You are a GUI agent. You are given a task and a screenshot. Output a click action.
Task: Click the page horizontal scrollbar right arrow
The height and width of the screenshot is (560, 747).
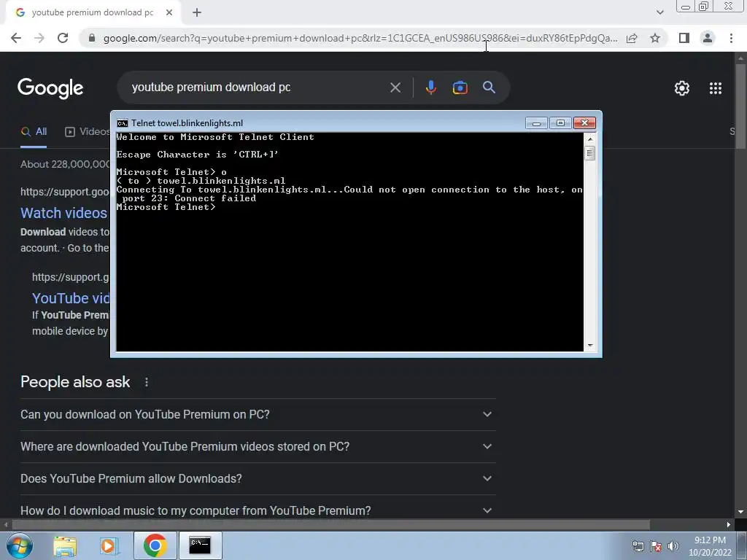click(x=729, y=525)
